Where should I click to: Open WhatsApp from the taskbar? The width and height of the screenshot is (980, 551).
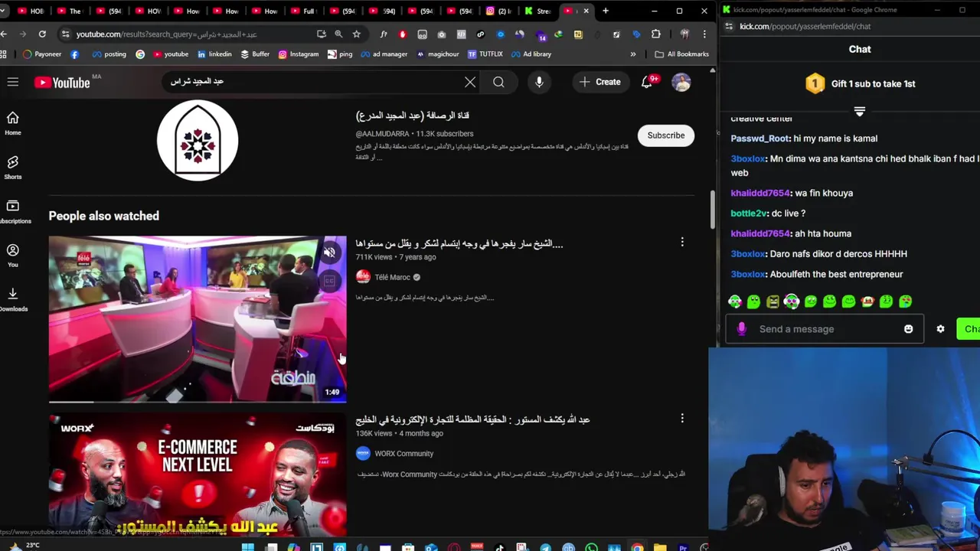pyautogui.click(x=591, y=547)
